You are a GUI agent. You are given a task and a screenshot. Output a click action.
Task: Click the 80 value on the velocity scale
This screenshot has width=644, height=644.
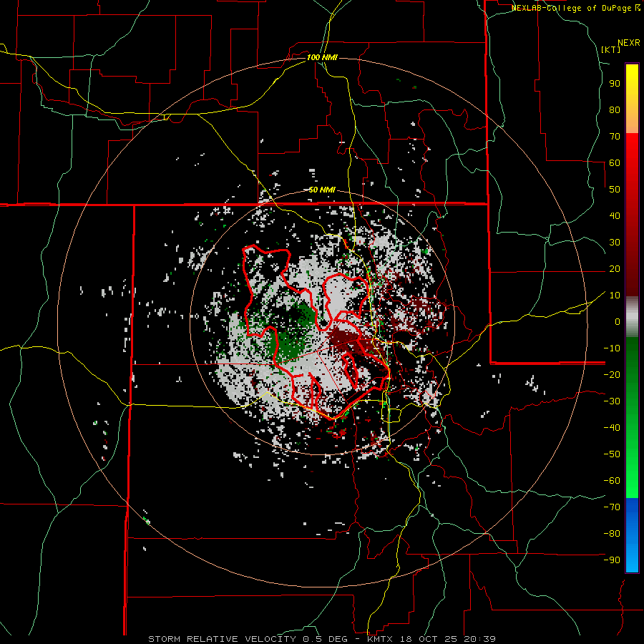(615, 109)
